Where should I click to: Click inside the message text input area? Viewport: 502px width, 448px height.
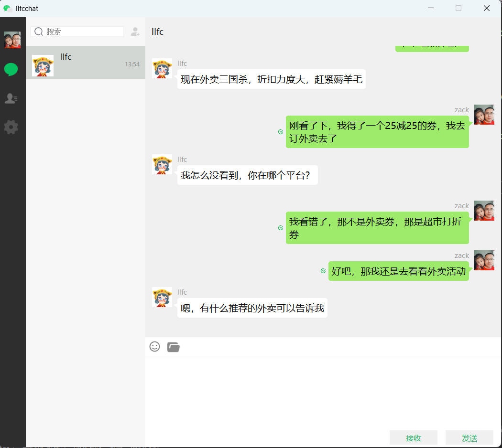[323, 392]
